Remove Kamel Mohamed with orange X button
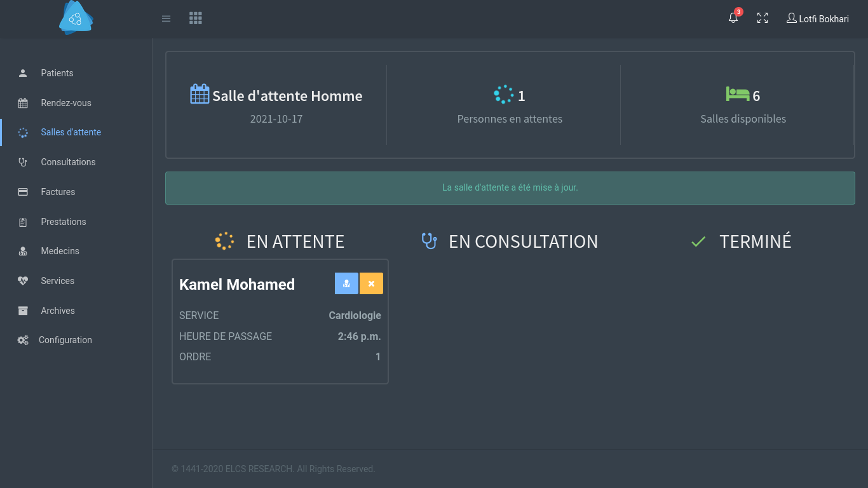Image resolution: width=868 pixels, height=488 pixels. (x=371, y=283)
